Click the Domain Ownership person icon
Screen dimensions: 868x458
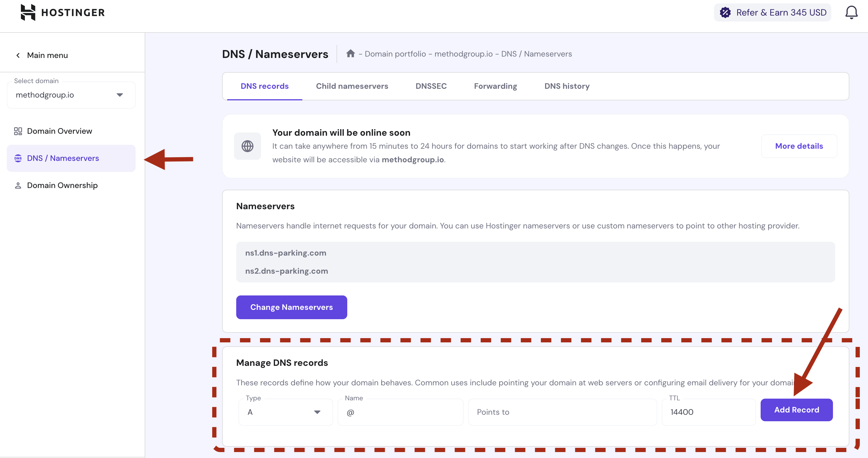tap(18, 185)
